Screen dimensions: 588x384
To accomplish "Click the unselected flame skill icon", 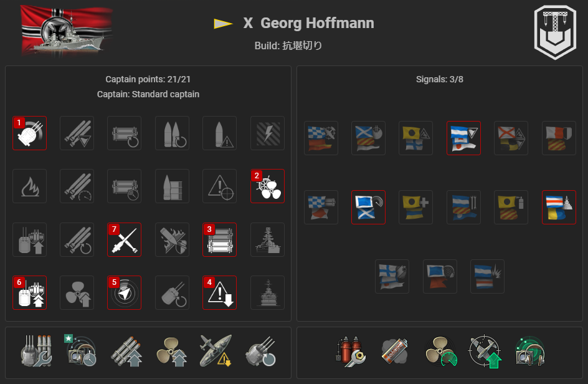I will 30,186.
